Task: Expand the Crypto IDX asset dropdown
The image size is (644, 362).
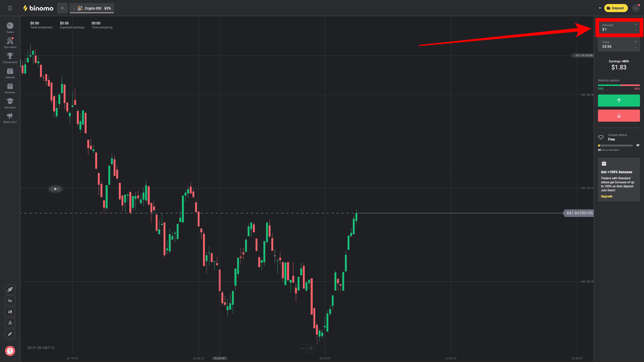Action: point(74,8)
